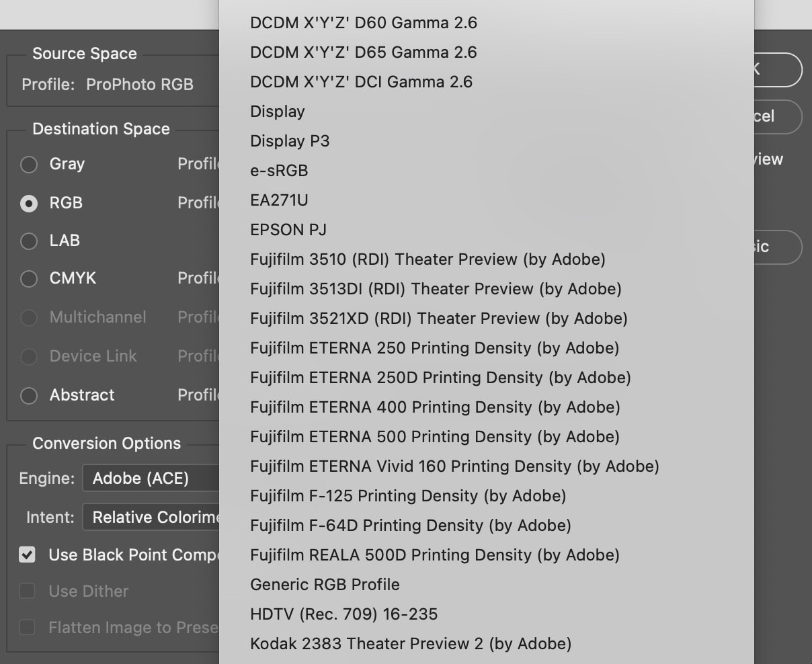Select the LAB radio button
Image resolution: width=812 pixels, height=664 pixels.
tap(29, 241)
